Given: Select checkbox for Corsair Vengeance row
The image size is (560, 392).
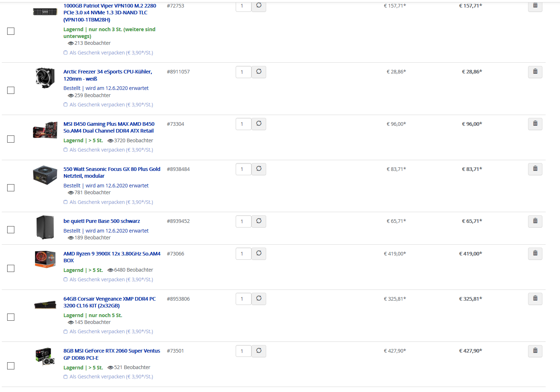Looking at the screenshot, I should [x=11, y=317].
